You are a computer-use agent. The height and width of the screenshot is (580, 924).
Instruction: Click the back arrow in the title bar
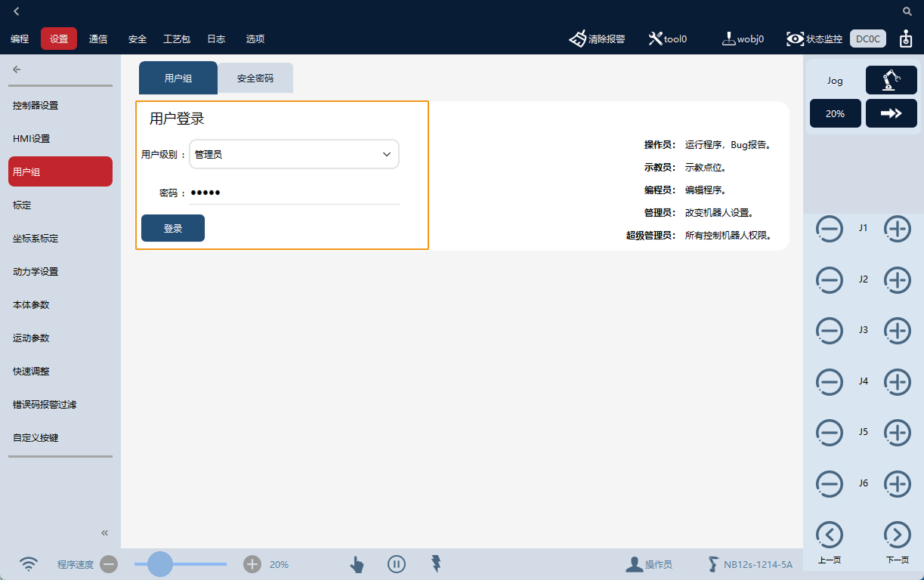point(17,11)
